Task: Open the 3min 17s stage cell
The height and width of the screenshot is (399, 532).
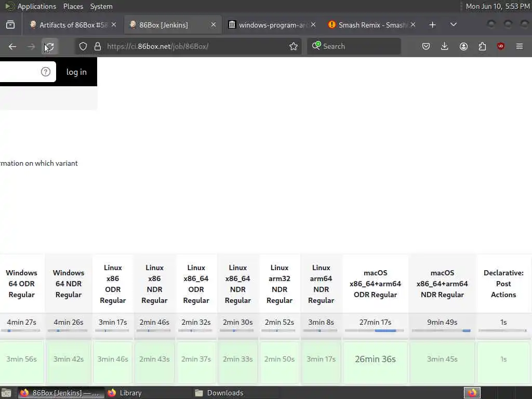Action: 321,362
